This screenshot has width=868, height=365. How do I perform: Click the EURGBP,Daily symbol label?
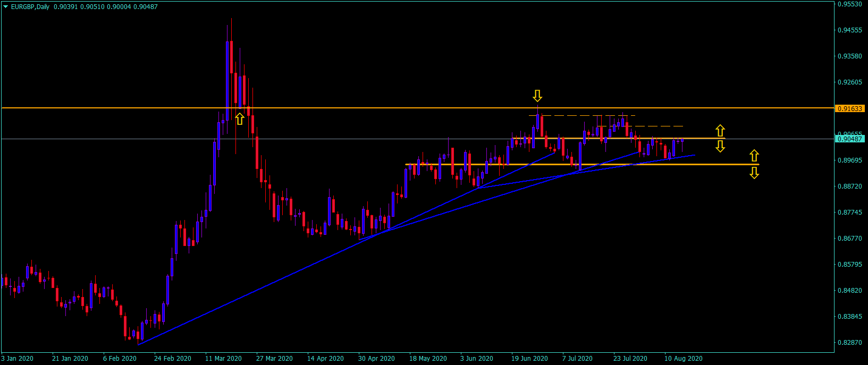coord(30,7)
